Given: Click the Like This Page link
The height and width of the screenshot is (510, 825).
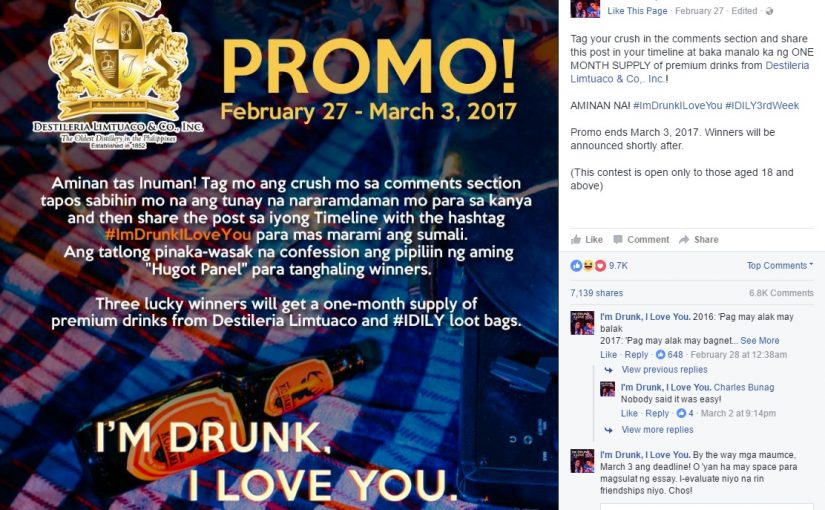Looking at the screenshot, I should (x=637, y=11).
